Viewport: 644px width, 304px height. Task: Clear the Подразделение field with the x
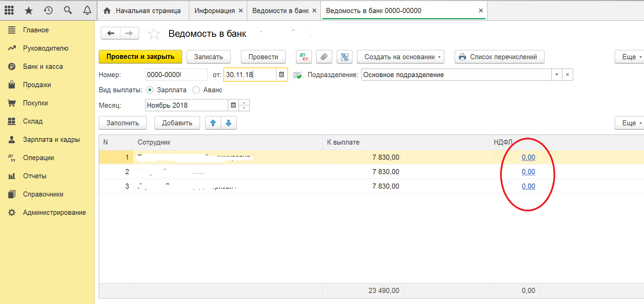(567, 75)
